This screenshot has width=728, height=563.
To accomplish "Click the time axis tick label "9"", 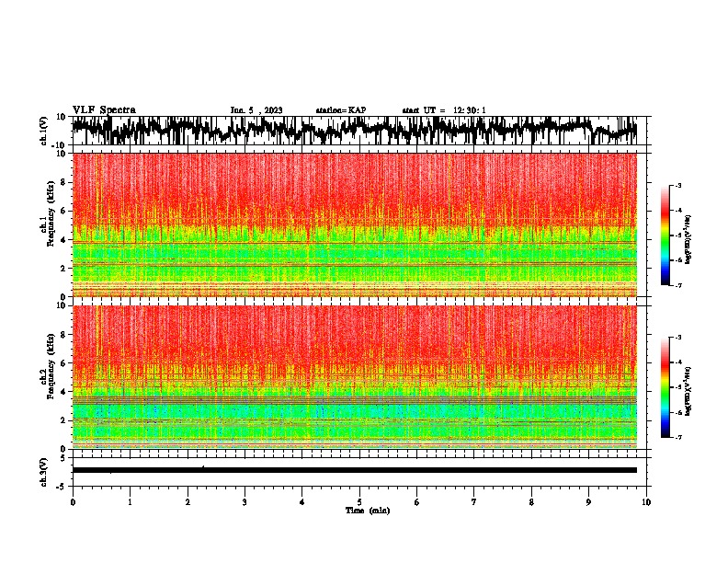I will point(588,502).
